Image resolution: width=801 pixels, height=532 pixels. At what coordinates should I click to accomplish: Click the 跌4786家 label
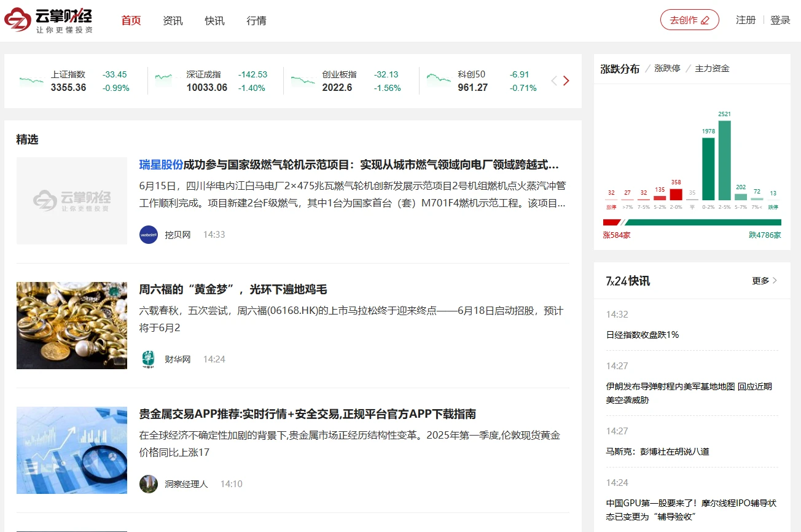tap(765, 235)
